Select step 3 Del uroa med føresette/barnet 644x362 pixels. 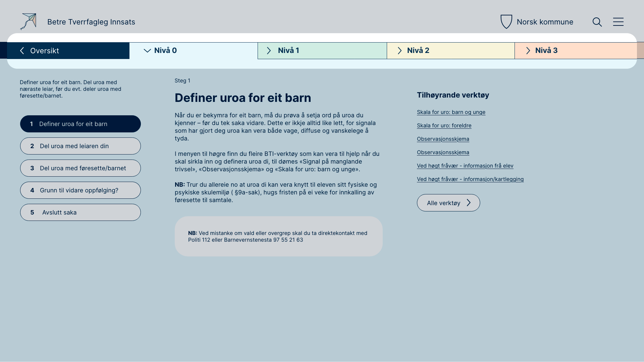[x=80, y=168]
